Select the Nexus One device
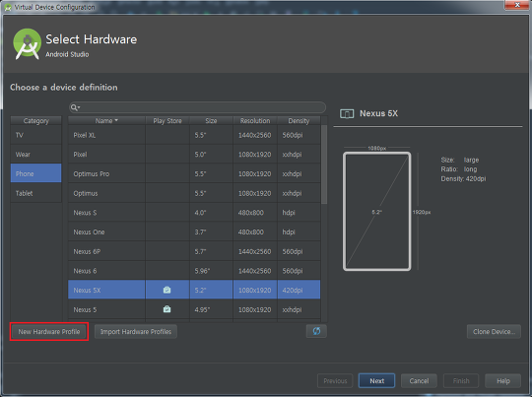Screen dimensions: 532x397 194,232
